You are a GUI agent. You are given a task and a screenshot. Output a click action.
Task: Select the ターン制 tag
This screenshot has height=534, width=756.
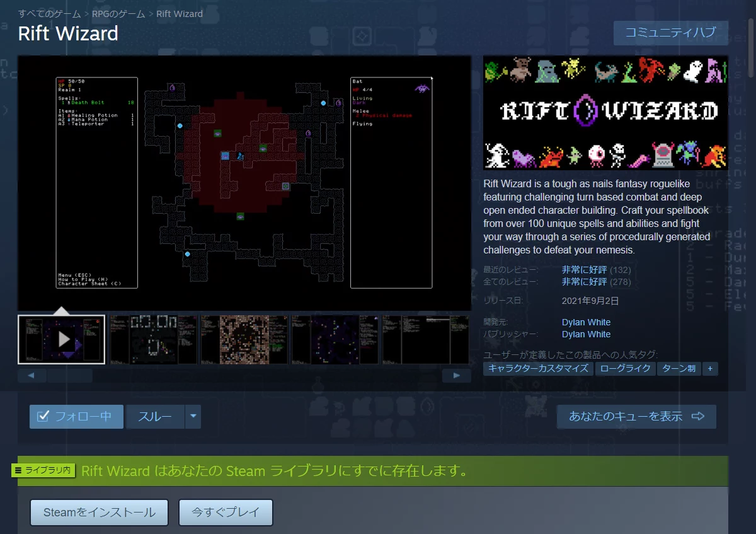679,369
